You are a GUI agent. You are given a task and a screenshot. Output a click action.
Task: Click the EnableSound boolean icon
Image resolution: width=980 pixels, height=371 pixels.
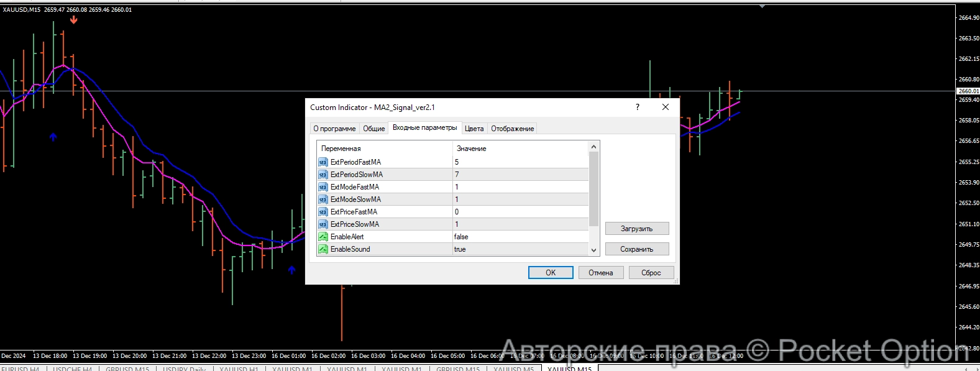tap(323, 249)
